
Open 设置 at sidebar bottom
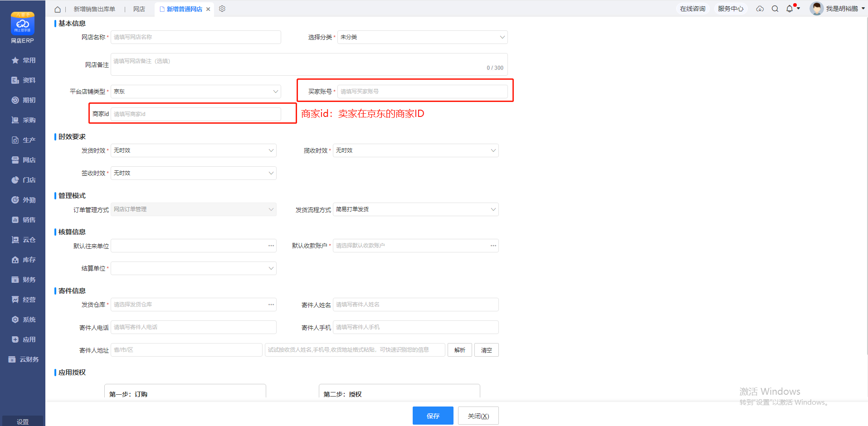tap(23, 421)
